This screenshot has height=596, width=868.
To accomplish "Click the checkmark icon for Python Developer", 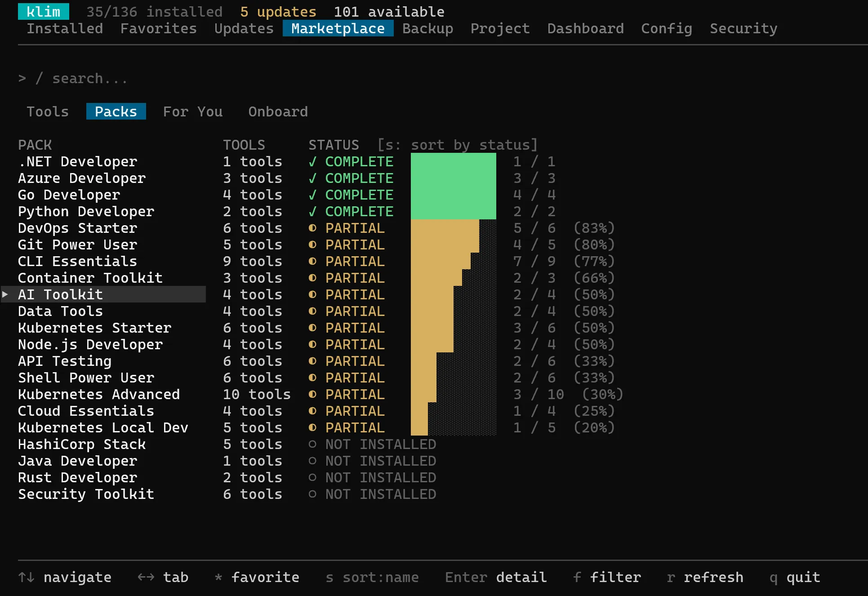I will [x=312, y=211].
